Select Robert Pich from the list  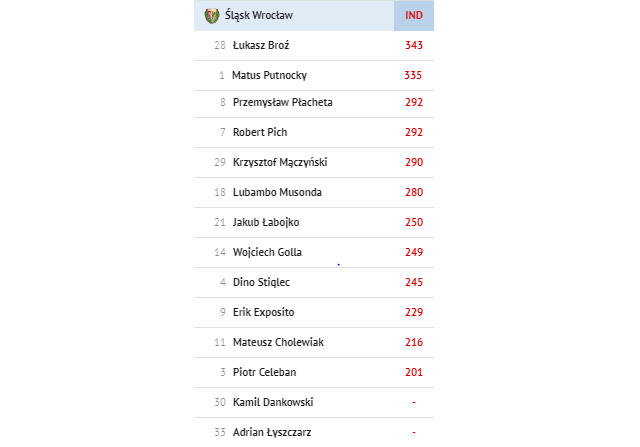coord(260,132)
